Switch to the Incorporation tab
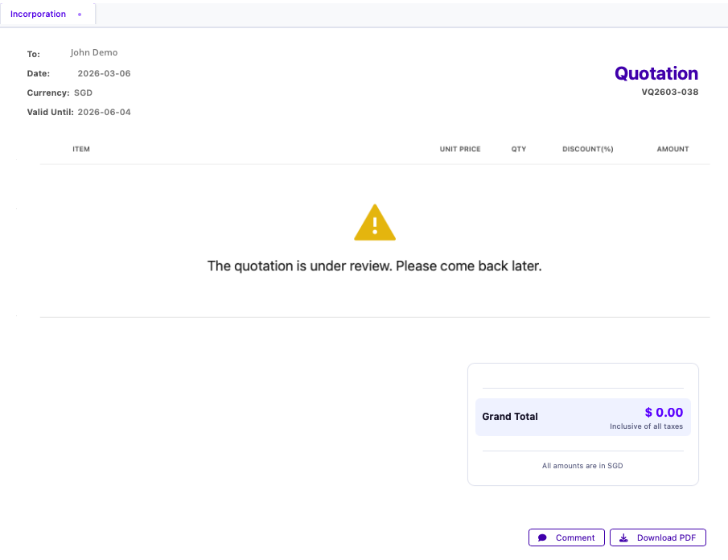 pyautogui.click(x=38, y=14)
